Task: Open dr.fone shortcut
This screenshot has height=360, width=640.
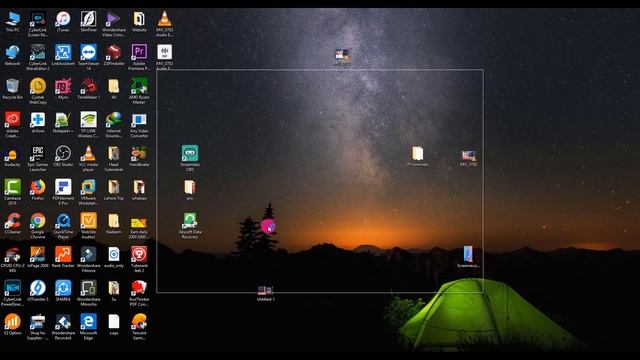Action: (38, 123)
